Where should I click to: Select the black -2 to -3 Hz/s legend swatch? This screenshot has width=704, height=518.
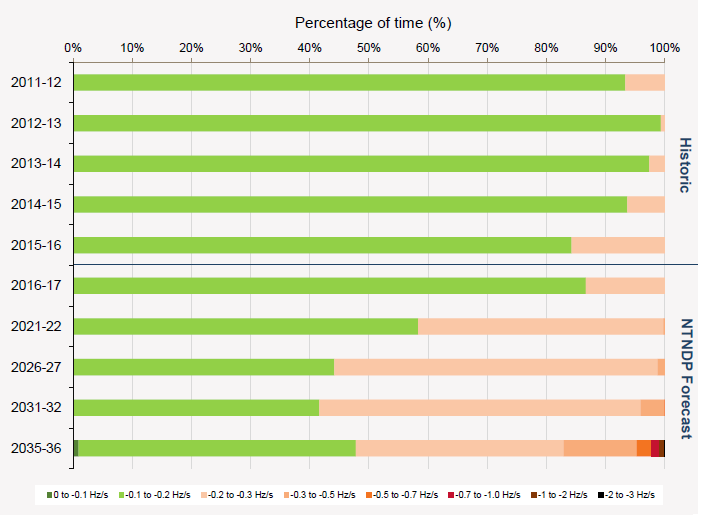point(600,495)
